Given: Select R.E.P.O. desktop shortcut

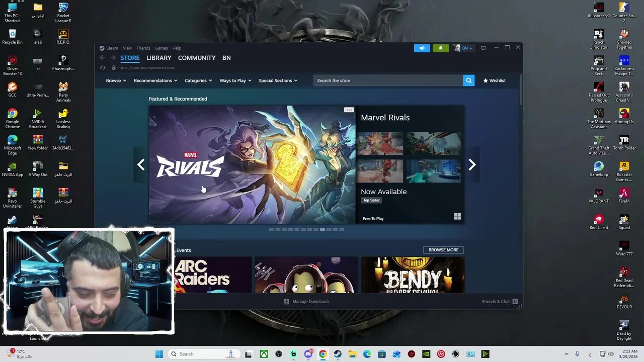Looking at the screenshot, I should pyautogui.click(x=63, y=37).
